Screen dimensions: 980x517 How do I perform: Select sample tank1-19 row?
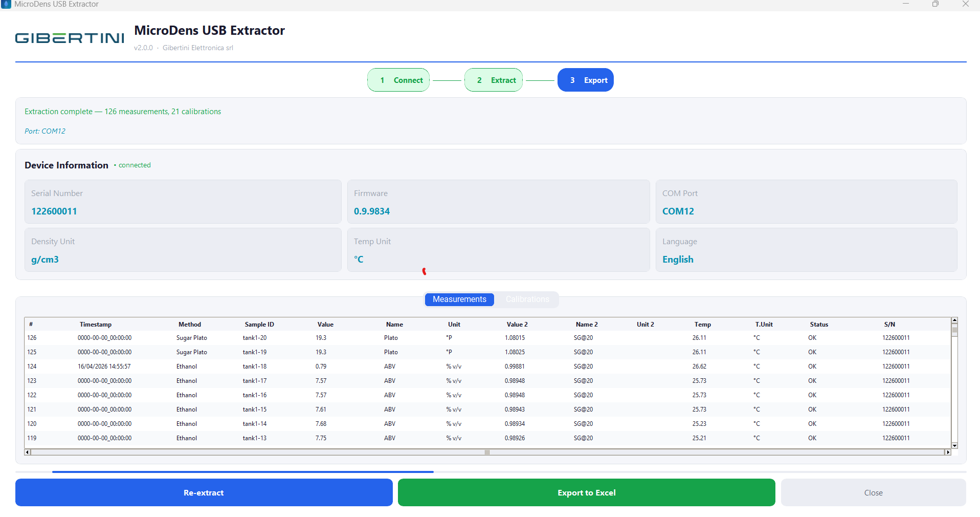tap(487, 352)
